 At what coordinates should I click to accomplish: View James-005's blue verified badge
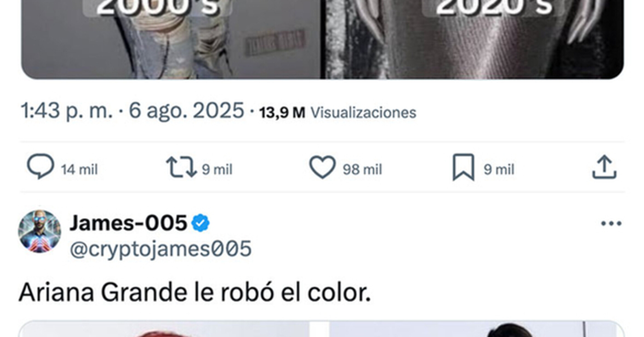[200, 223]
